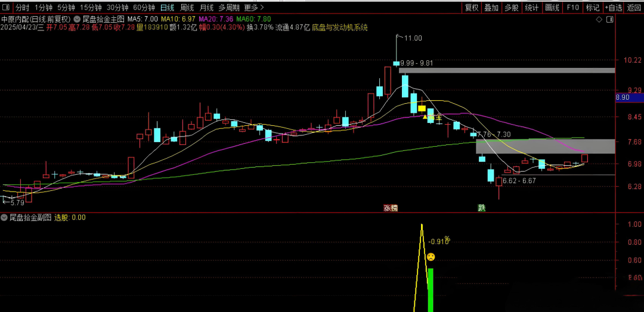
Task: Expand the 更多 periods menu
Action: [254, 8]
